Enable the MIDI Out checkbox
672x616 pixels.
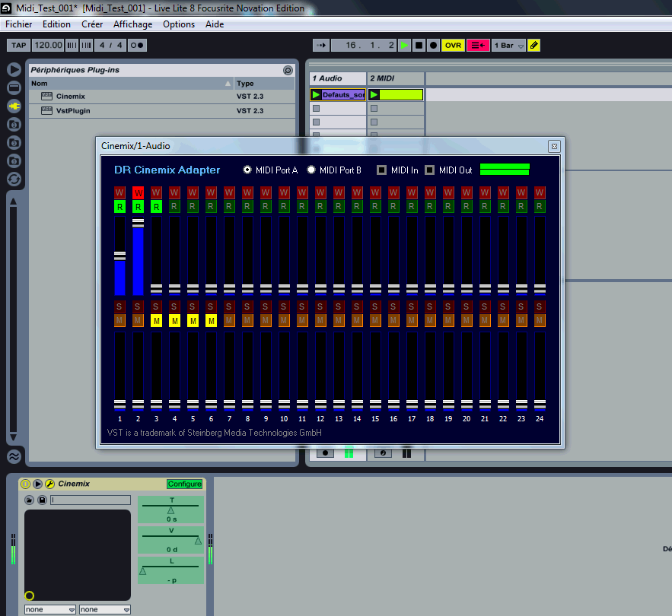click(430, 170)
